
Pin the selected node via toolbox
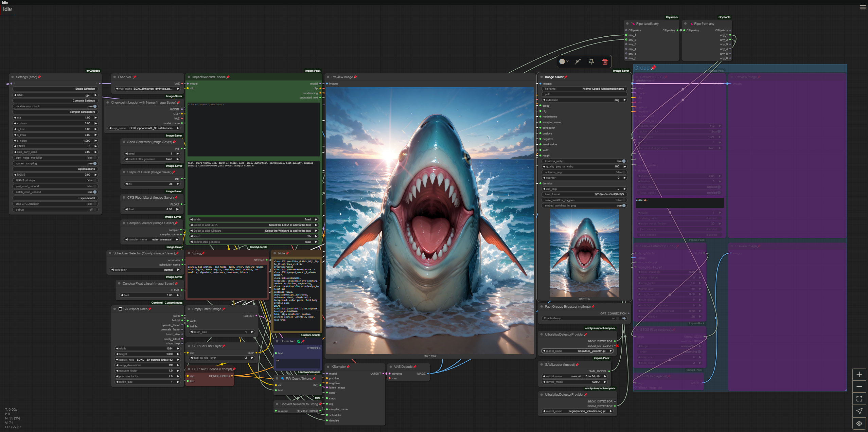[591, 62]
